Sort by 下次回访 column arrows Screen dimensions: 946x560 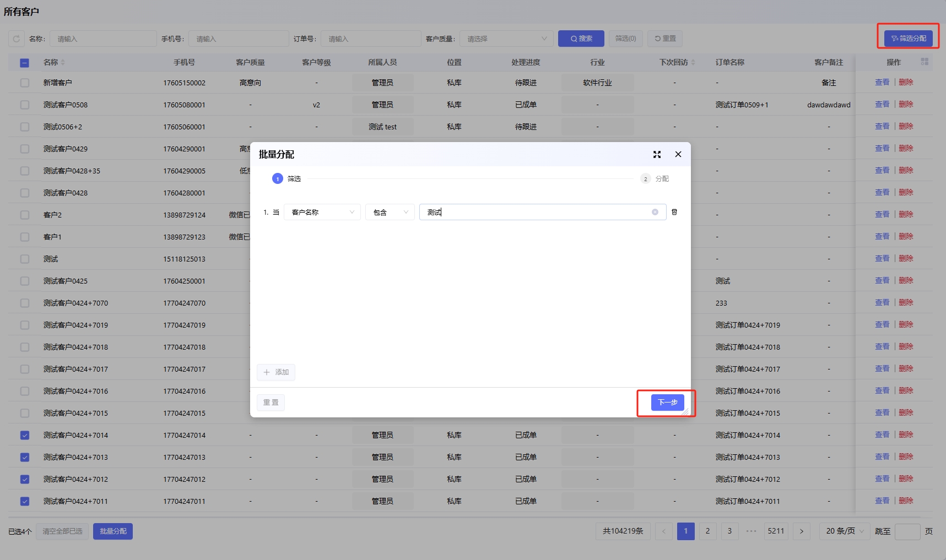coord(693,62)
